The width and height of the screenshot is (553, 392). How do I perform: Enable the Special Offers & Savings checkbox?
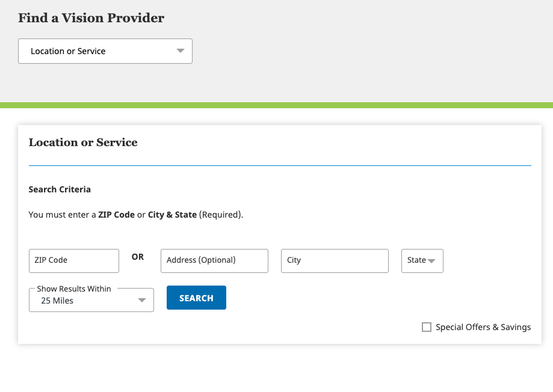tap(427, 327)
